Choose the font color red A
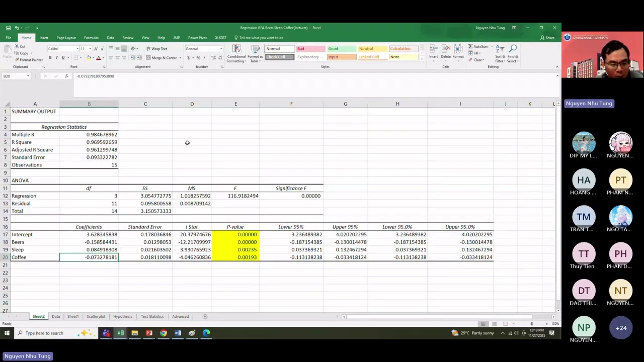 point(98,58)
